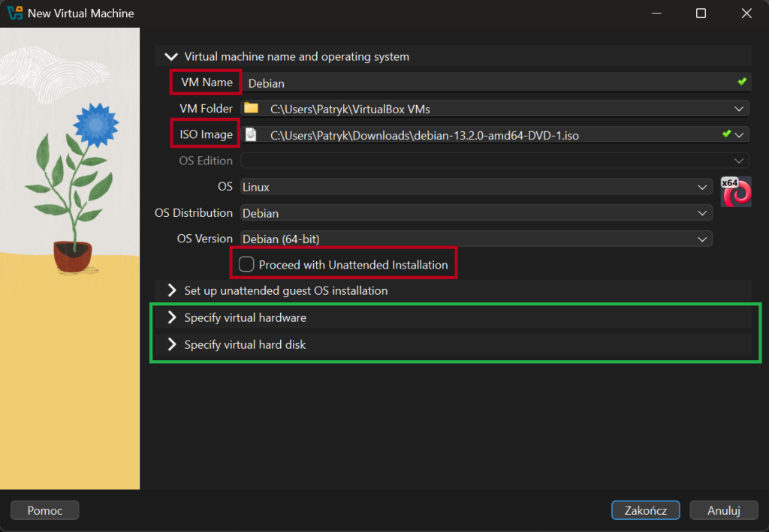The width and height of the screenshot is (769, 532).
Task: Click the green checkmark in ISO Image field
Action: (x=726, y=134)
